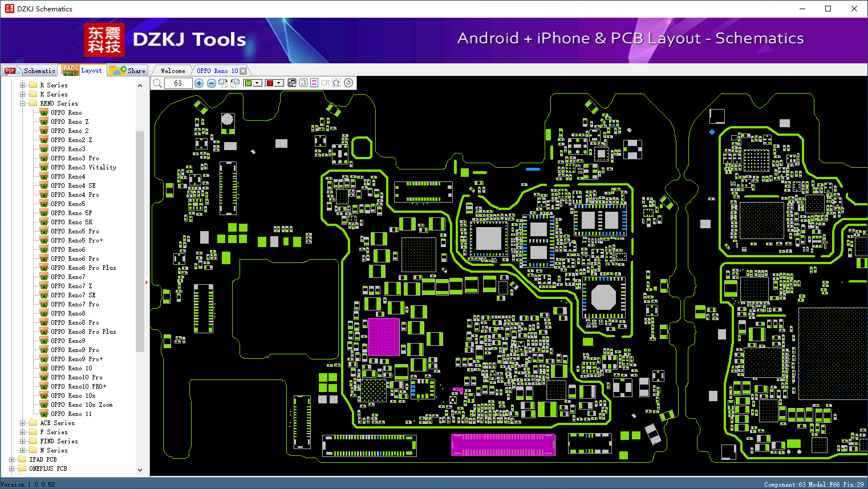
Task: Click the green color swatch
Action: pyautogui.click(x=248, y=83)
